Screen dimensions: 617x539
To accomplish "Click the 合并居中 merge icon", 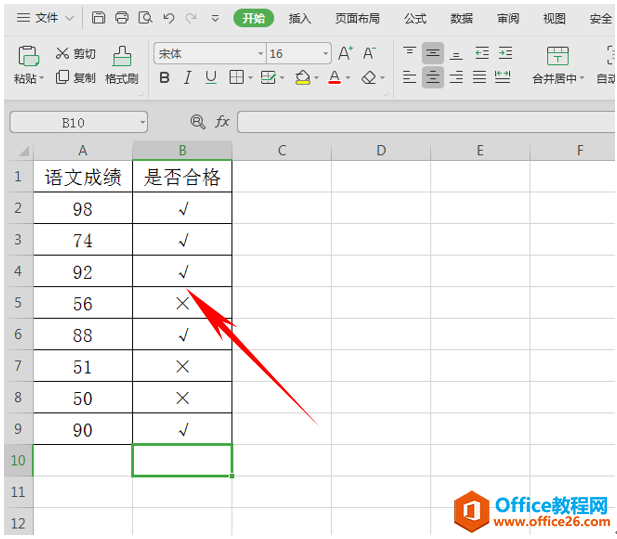I will click(558, 56).
